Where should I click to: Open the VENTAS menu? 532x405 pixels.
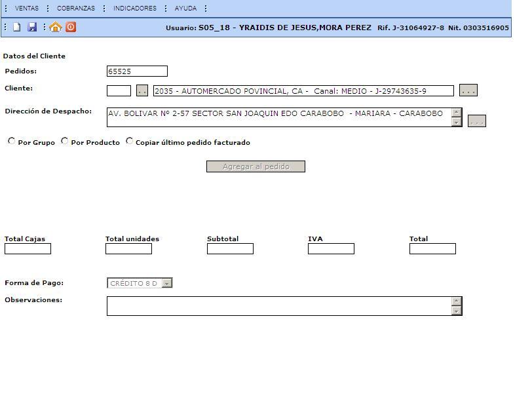click(26, 8)
